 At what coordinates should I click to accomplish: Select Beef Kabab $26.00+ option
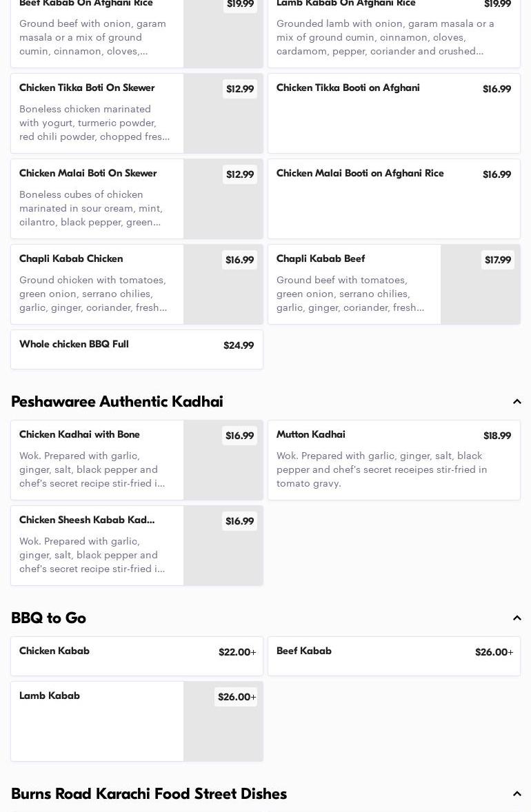coord(393,656)
